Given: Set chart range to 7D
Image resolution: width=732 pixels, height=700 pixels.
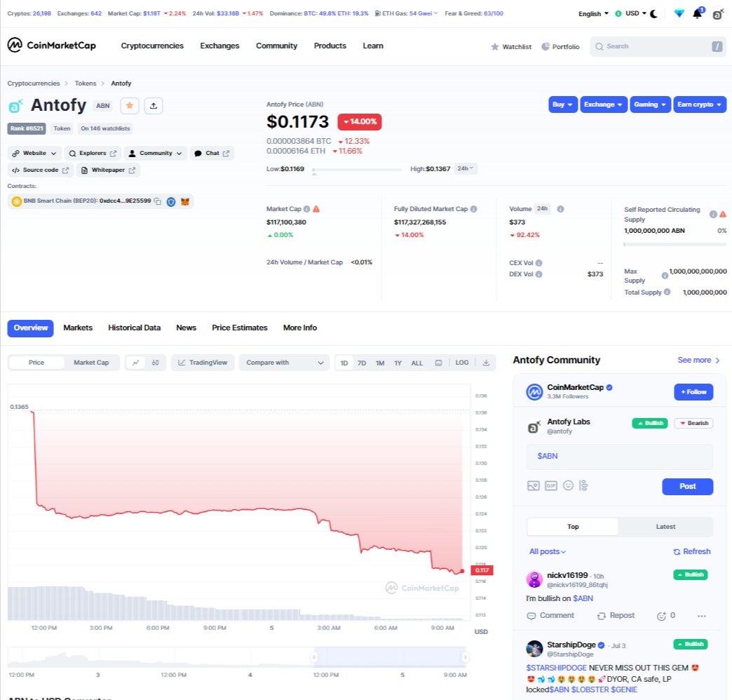Looking at the screenshot, I should [x=362, y=363].
